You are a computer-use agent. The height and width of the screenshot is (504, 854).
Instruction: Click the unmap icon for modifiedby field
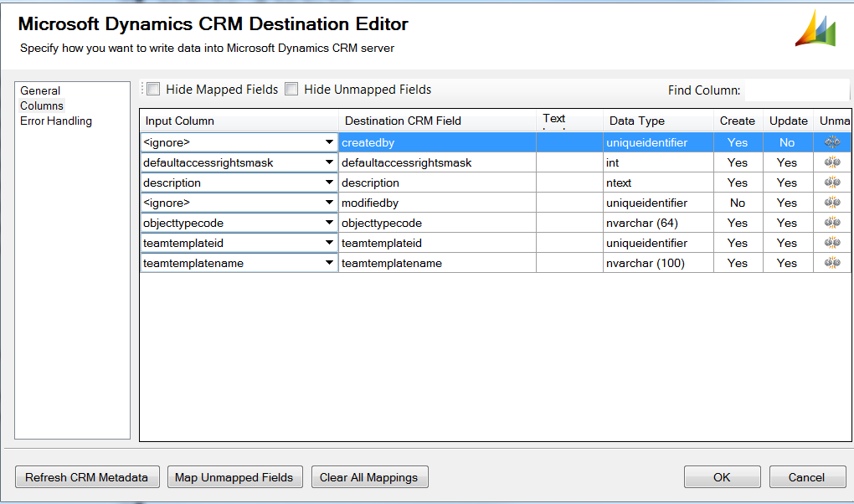[831, 203]
